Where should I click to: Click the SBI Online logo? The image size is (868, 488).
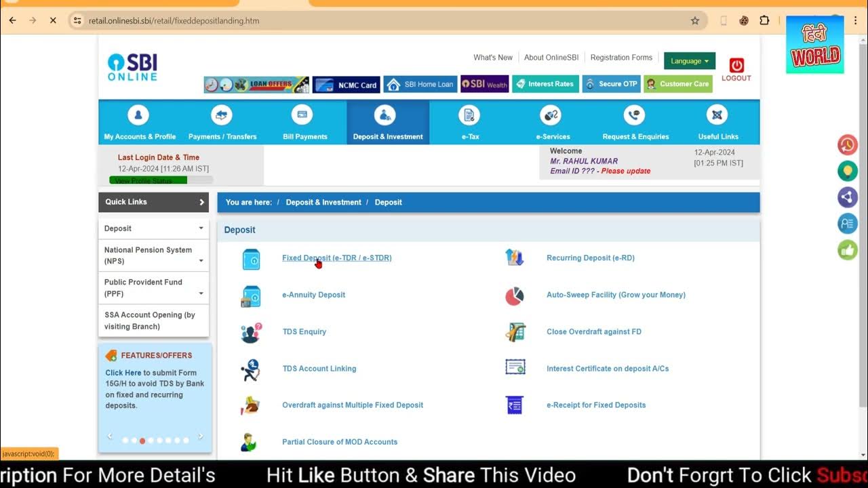coord(132,68)
